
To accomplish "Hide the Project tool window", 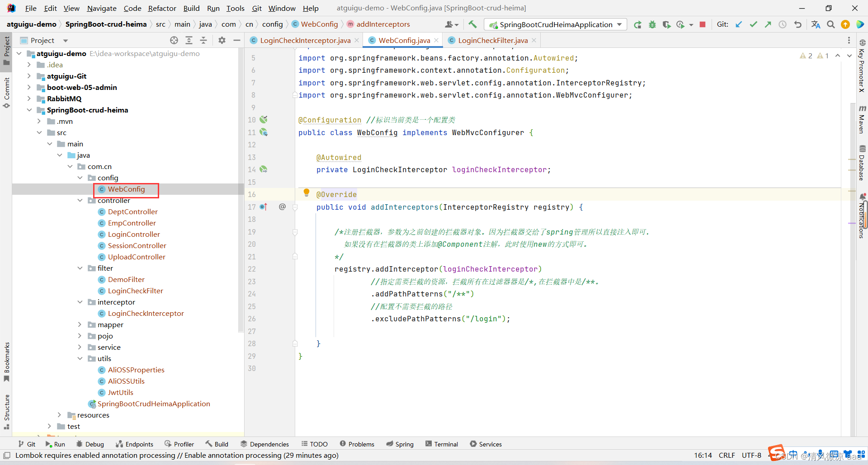I will [x=236, y=40].
